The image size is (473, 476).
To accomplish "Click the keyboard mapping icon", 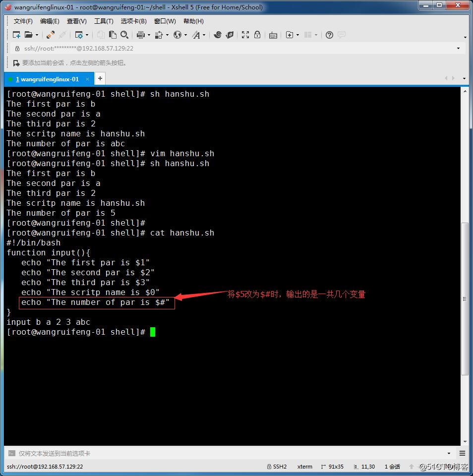I will click(273, 35).
